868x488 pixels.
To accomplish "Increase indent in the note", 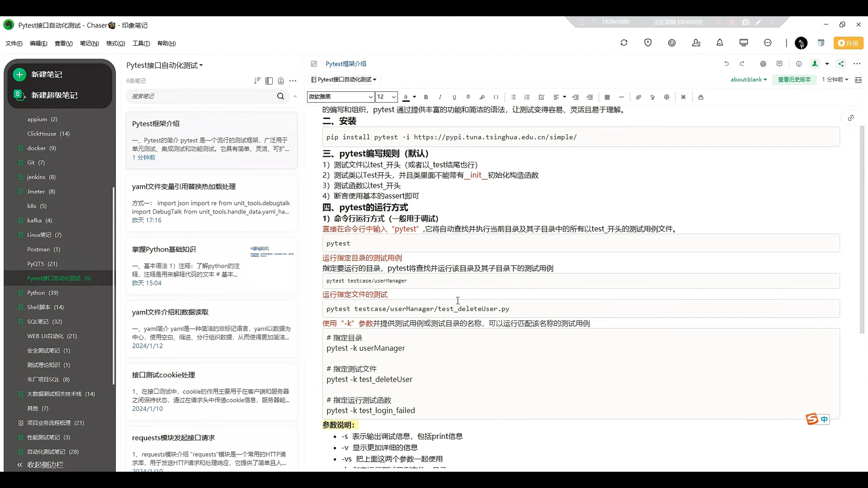I will pos(590,97).
